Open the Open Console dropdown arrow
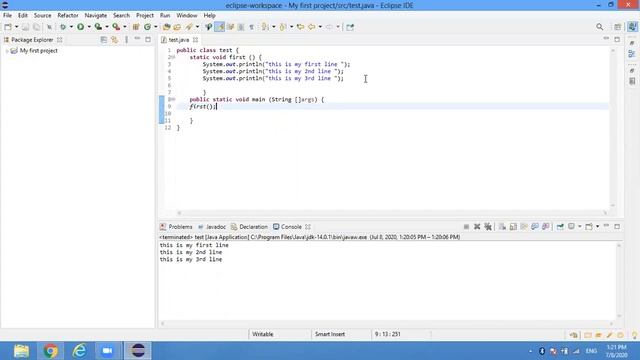The image size is (640, 360). pos(598,227)
